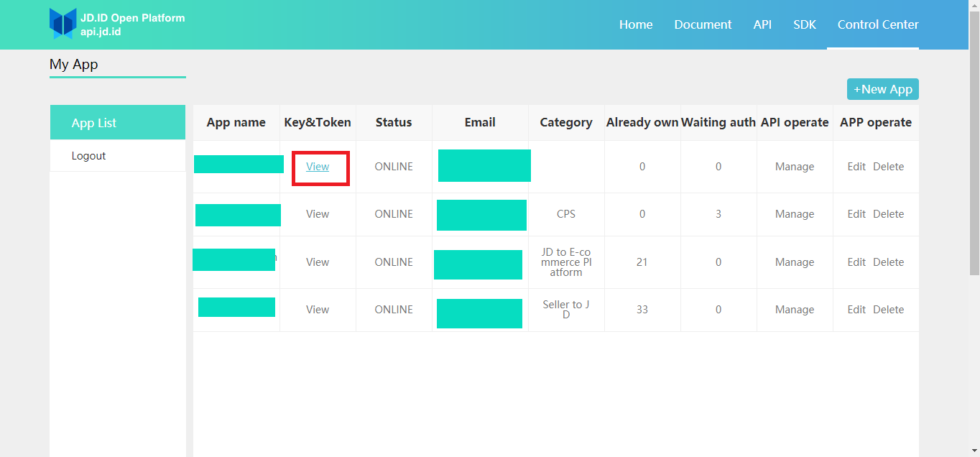
Task: Click the Status column header
Action: point(394,122)
